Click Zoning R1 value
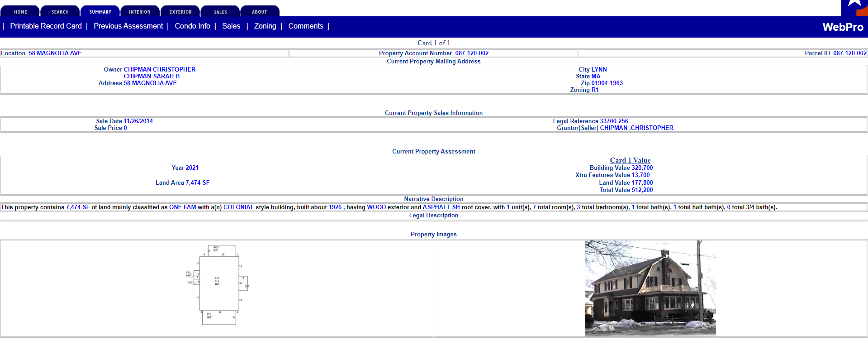868x355 pixels. point(595,90)
